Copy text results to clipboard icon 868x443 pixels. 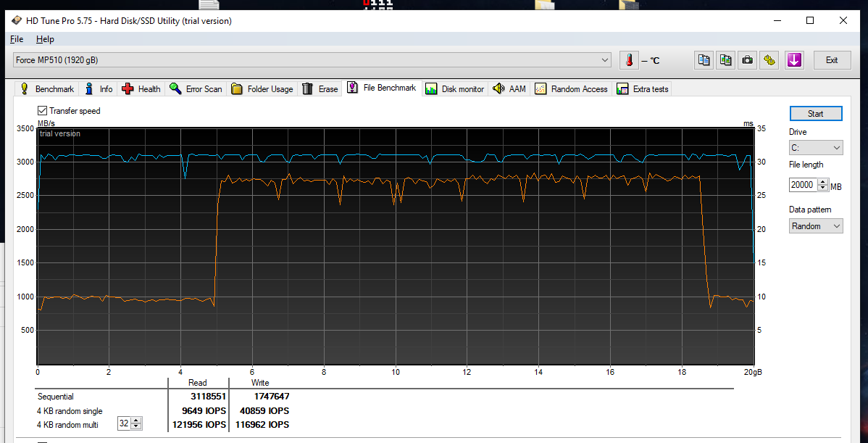pyautogui.click(x=704, y=60)
